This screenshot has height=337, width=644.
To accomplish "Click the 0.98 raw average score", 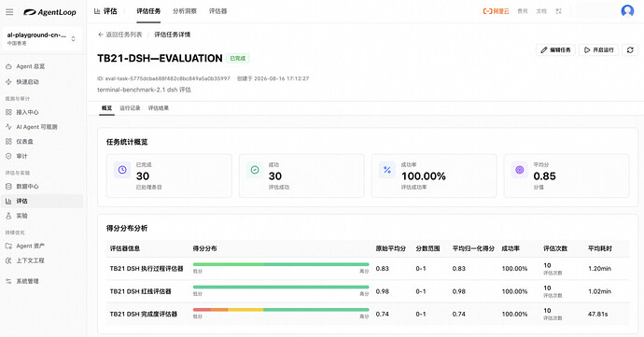I will click(382, 291).
